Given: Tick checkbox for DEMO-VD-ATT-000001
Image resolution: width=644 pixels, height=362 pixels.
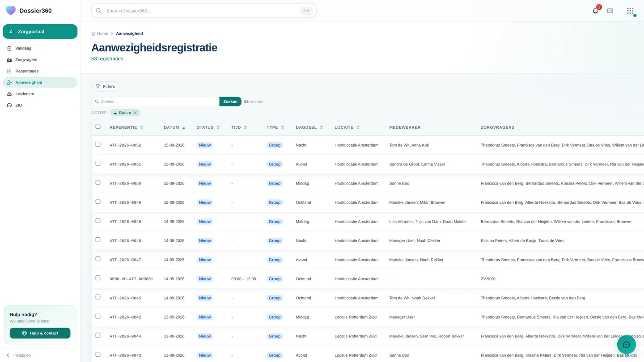Looking at the screenshot, I should 98,278.
